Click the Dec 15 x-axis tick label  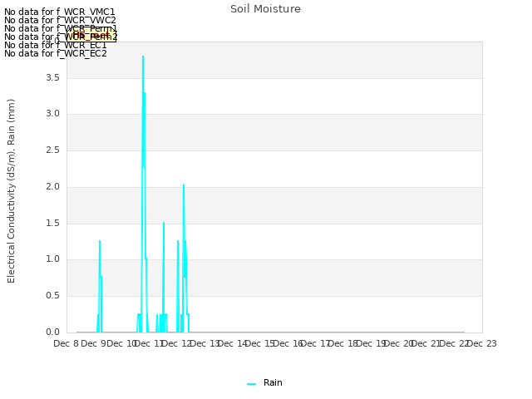click(x=260, y=343)
